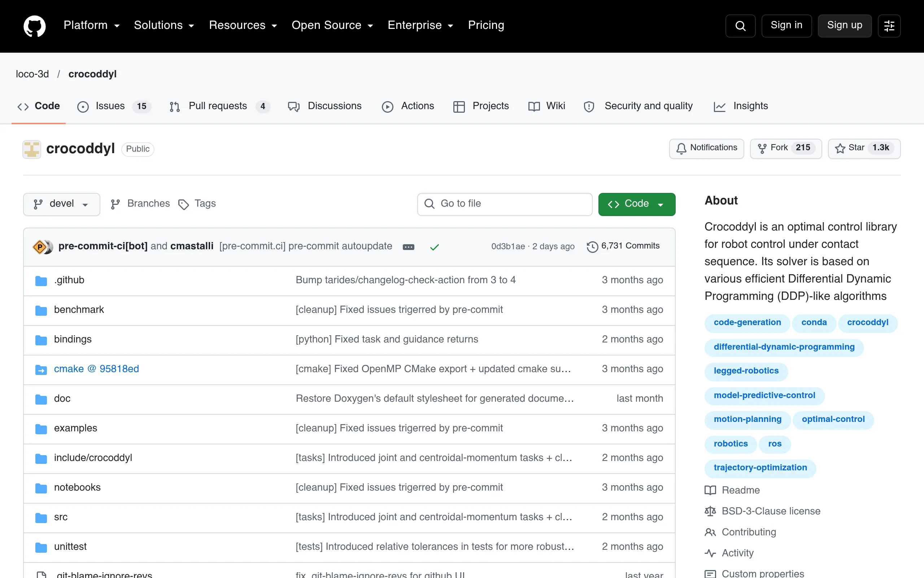View the green check status icon
This screenshot has height=578, width=924.
pyautogui.click(x=434, y=247)
